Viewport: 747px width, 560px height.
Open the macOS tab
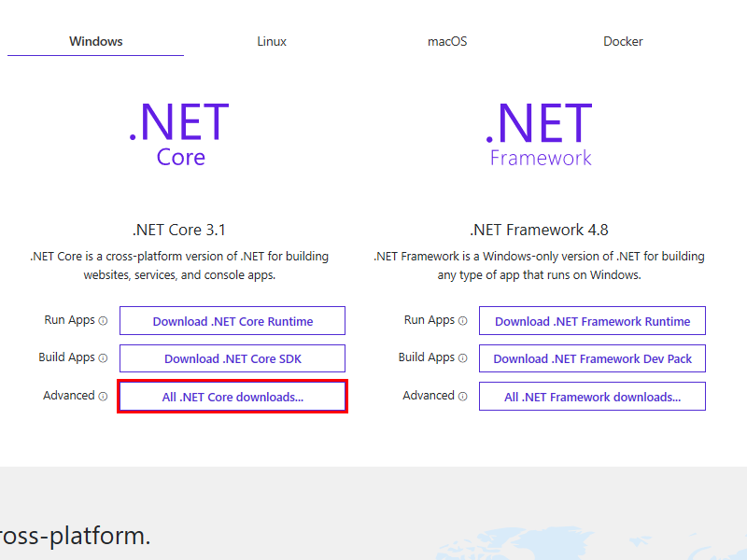point(447,41)
